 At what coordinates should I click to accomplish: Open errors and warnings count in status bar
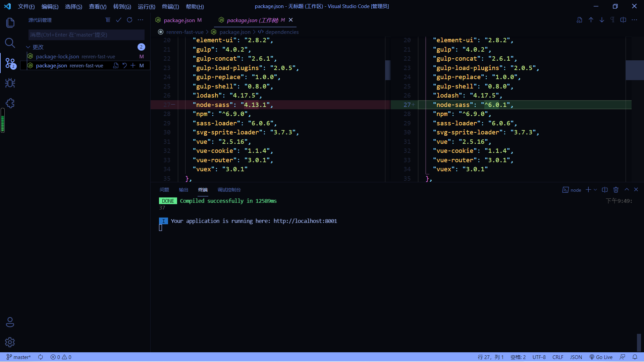61,357
